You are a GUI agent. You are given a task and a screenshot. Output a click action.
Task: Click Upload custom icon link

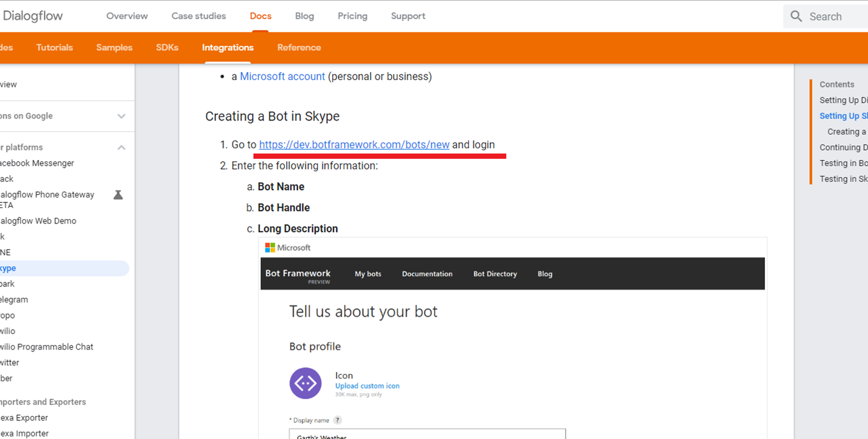(x=367, y=386)
